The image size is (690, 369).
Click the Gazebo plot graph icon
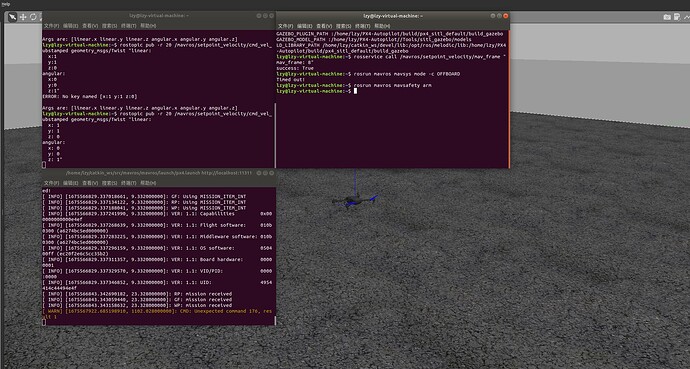pyautogui.click(x=686, y=17)
